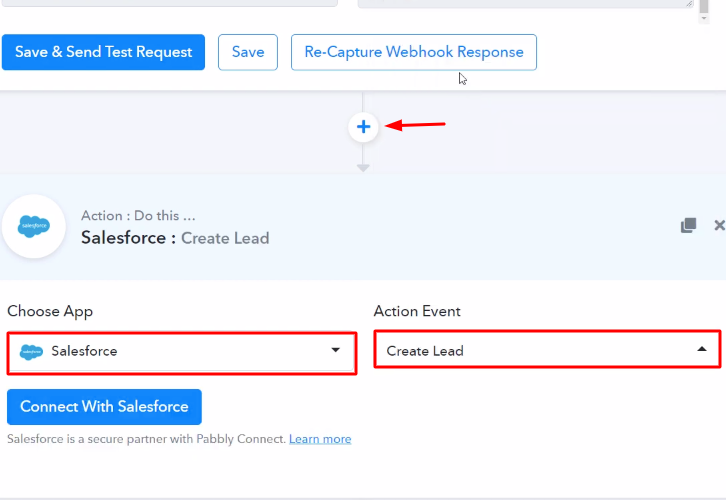The width and height of the screenshot is (726, 500).
Task: Open the Choose App Salesforce dropdown
Action: pyautogui.click(x=182, y=353)
